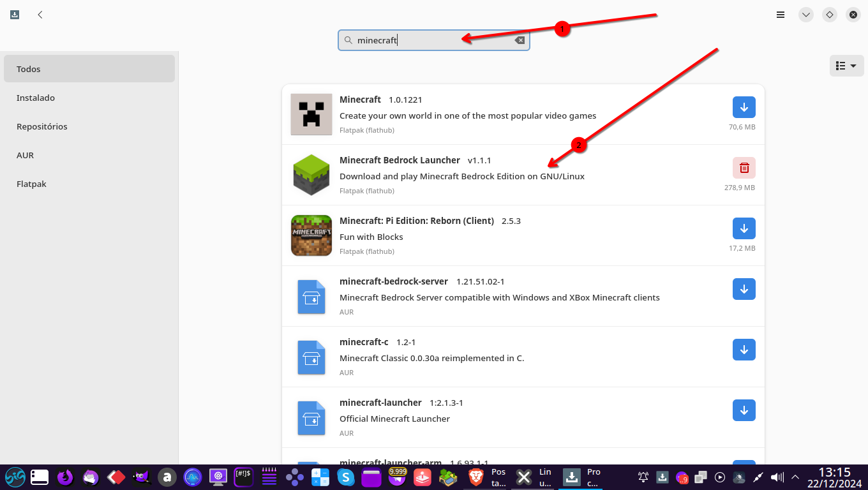Click 'Minecraft Classic 0.0.30a reimplemented in C.' text
Image resolution: width=868 pixels, height=490 pixels.
click(x=431, y=358)
